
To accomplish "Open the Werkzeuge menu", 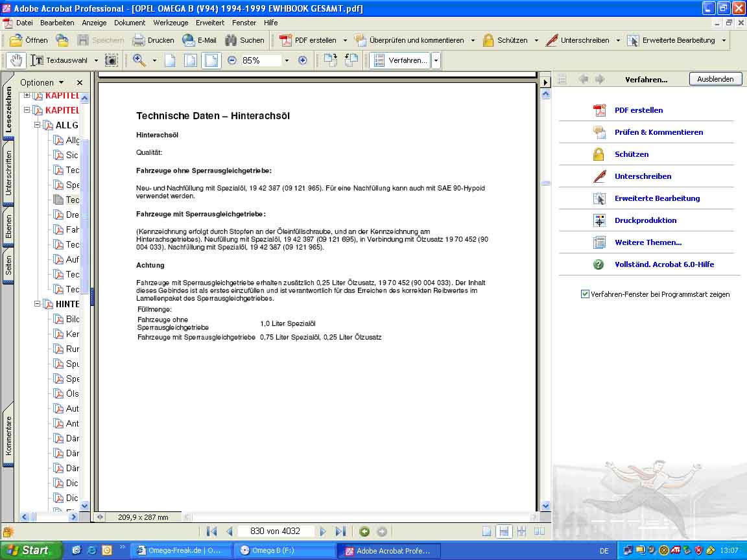I will [x=171, y=23].
